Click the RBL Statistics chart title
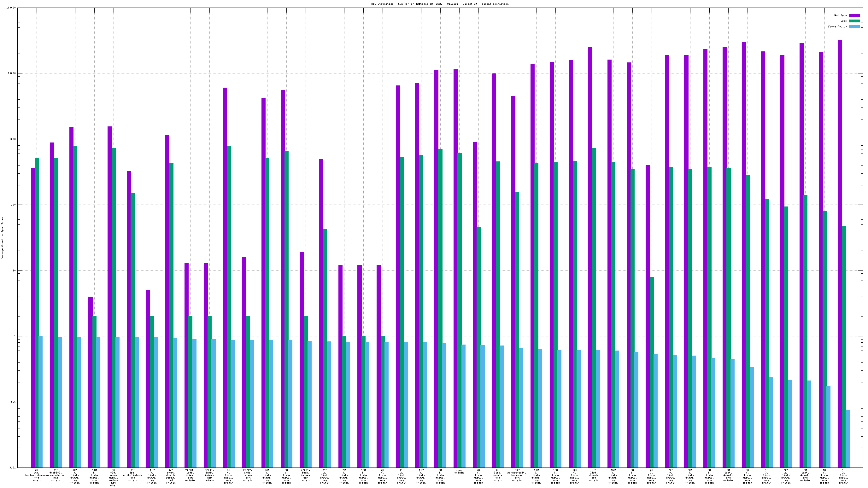Image resolution: width=868 pixels, height=488 pixels. click(x=440, y=4)
